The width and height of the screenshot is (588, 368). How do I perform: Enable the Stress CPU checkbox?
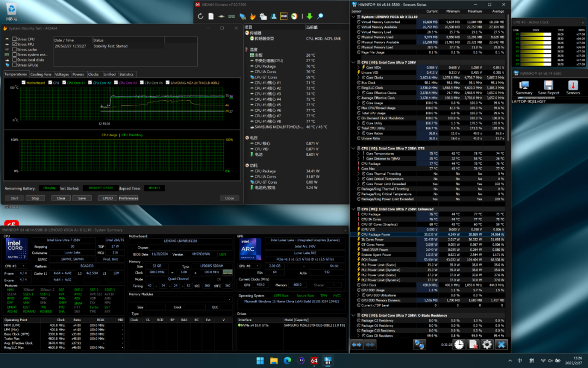point(14,39)
